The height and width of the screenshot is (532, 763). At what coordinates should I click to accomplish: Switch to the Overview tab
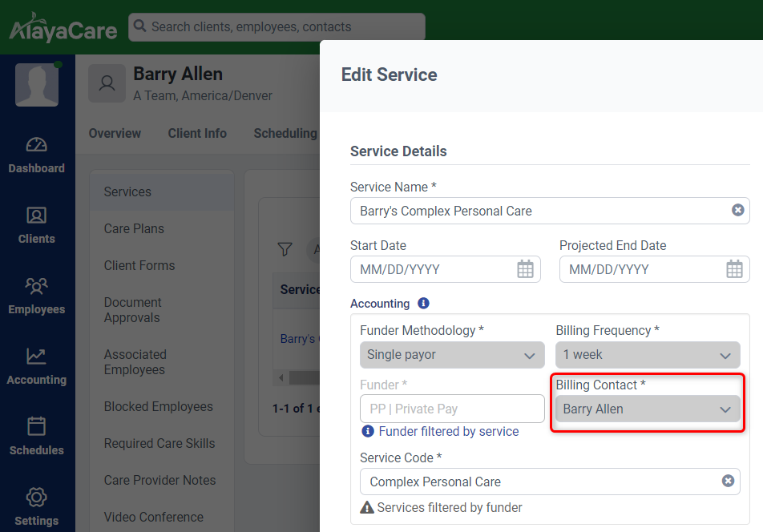click(115, 134)
